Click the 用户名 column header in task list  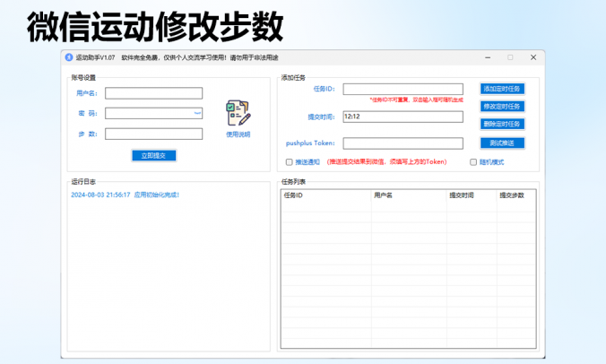click(x=409, y=195)
